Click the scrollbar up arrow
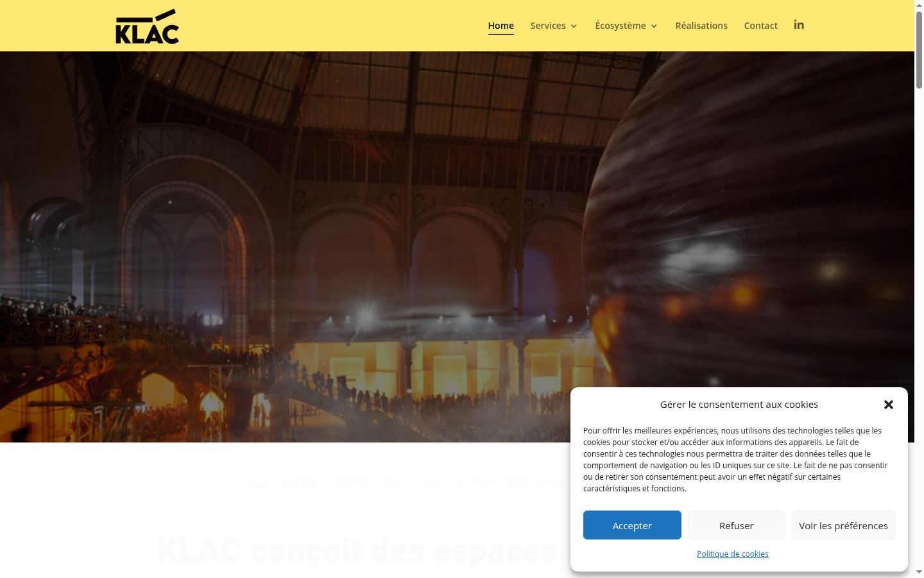Viewport: 924px width, 578px height. (919, 4)
